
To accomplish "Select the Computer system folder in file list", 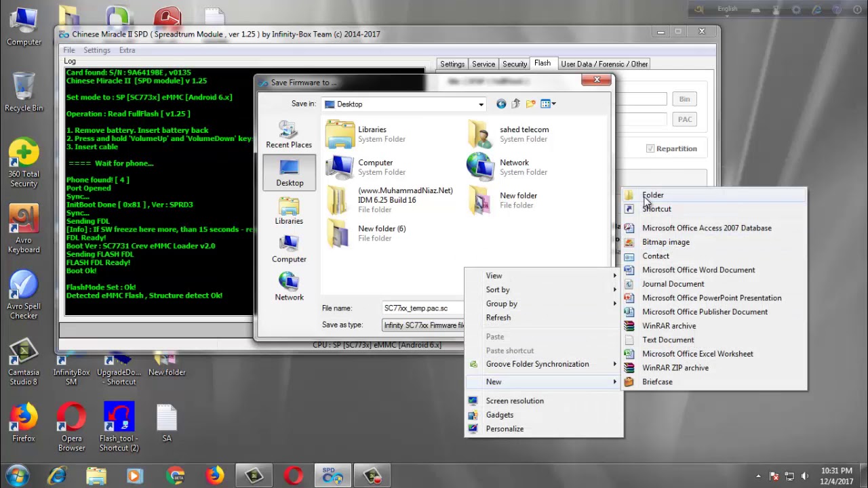I will pyautogui.click(x=366, y=167).
